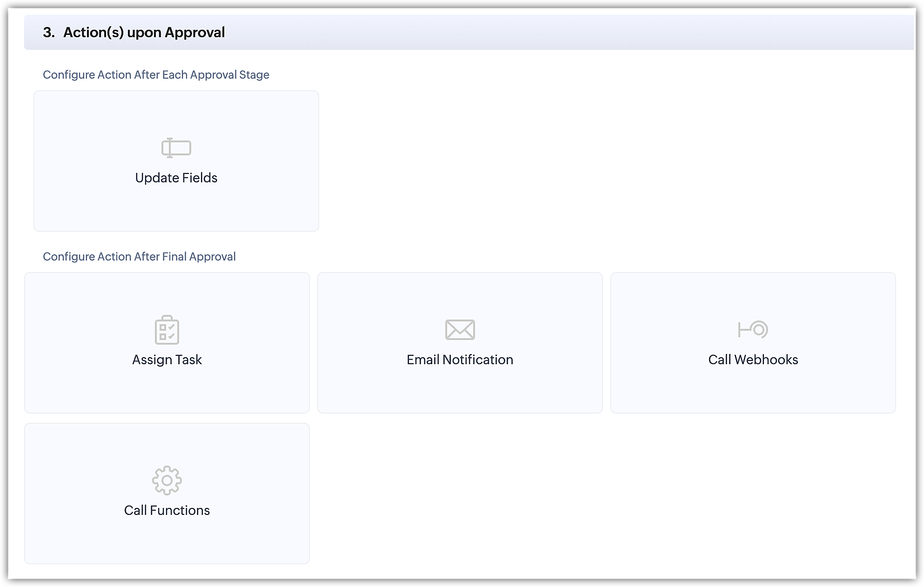924x587 pixels.
Task: Click the Update Fields text-box icon
Action: pos(176,148)
